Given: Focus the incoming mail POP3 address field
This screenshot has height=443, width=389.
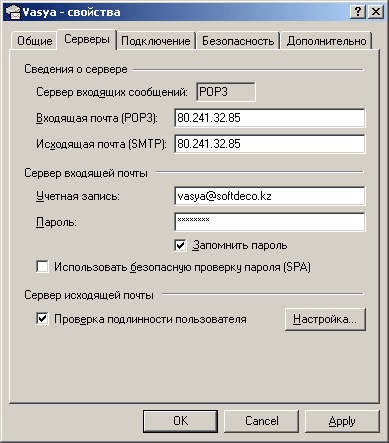Looking at the screenshot, I should pyautogui.click(x=270, y=118).
